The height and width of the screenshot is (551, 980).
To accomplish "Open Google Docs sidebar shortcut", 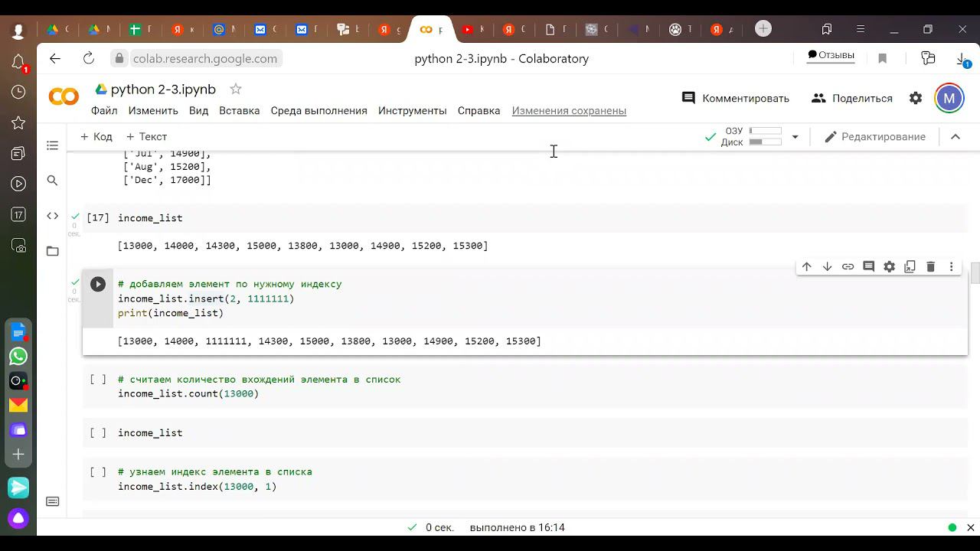I will click(18, 332).
